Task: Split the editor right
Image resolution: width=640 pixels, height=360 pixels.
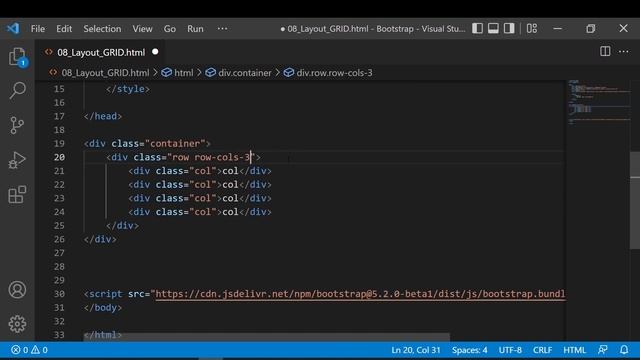Action: click(605, 51)
